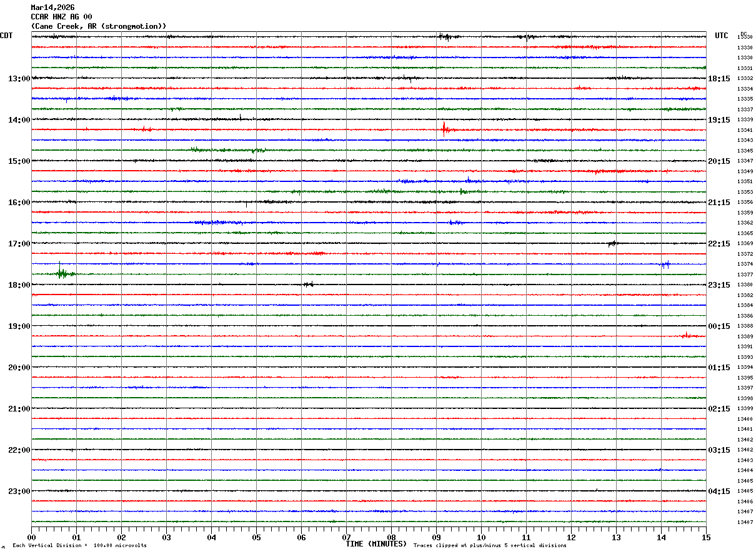Viewport: 756px width, 554px height.
Task: Click the 03:15 UTC time label
Action: (719, 450)
